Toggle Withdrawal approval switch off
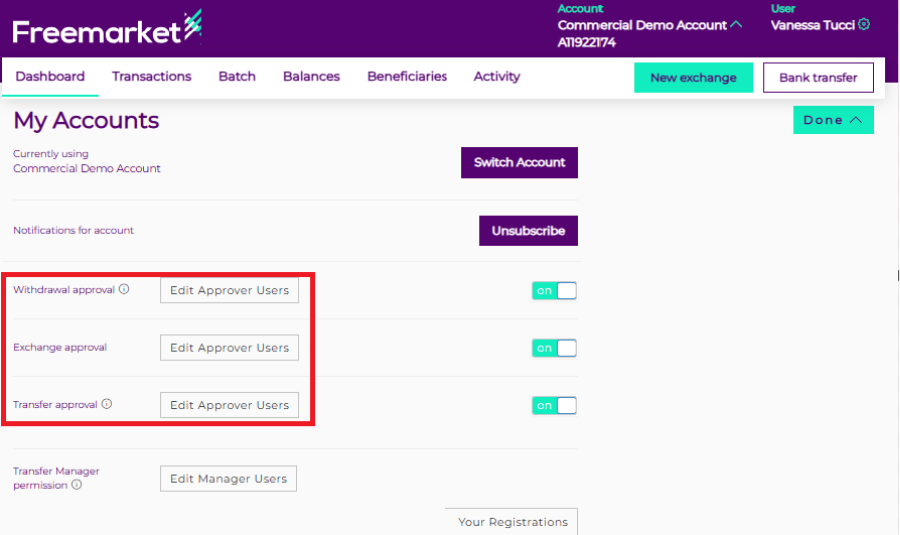The image size is (900, 535). point(554,291)
